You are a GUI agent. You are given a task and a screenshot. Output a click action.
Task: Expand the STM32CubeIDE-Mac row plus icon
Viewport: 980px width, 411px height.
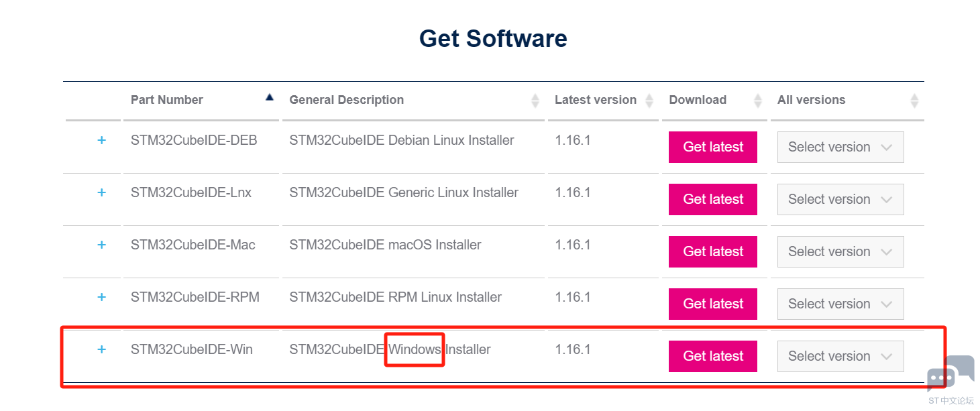(x=101, y=245)
